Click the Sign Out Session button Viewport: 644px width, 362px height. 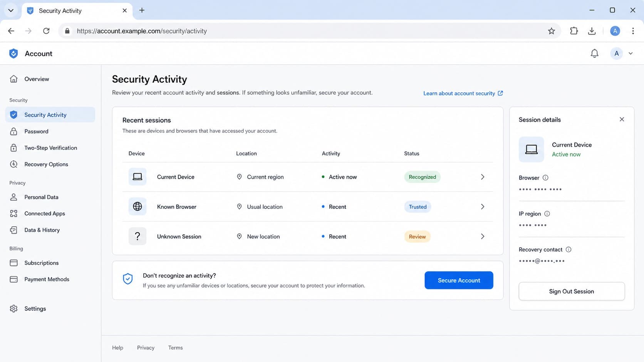pyautogui.click(x=572, y=291)
